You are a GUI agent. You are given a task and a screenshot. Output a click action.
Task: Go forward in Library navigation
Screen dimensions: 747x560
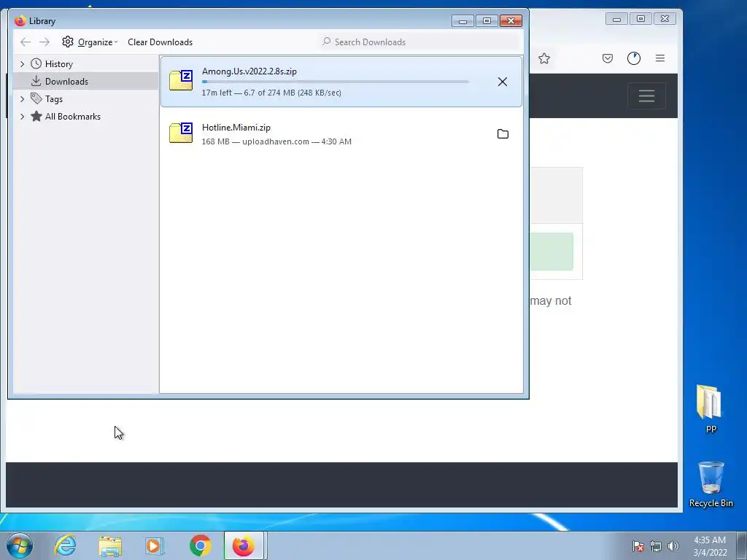[44, 42]
